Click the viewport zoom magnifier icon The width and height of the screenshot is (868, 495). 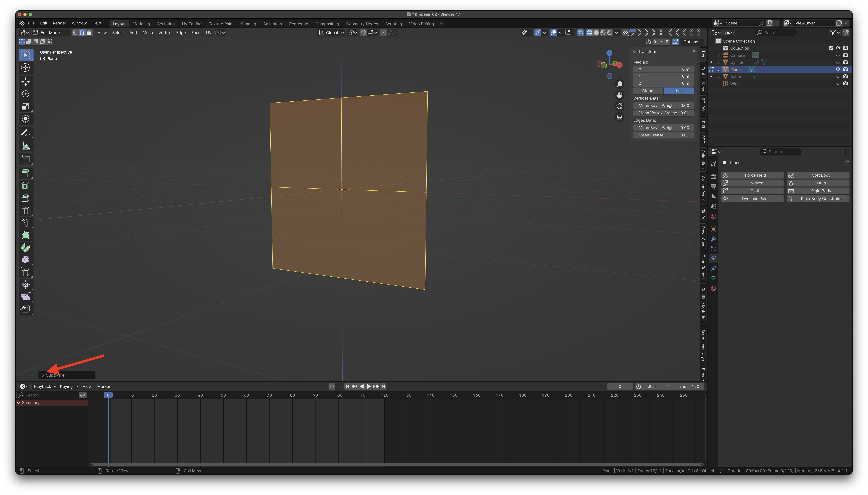[620, 84]
